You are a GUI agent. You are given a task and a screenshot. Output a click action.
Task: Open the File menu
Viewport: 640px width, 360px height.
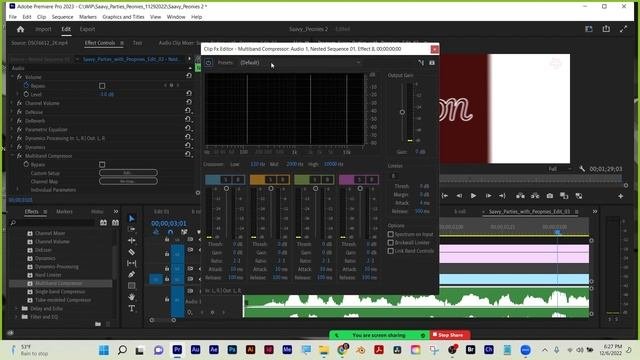point(13,17)
